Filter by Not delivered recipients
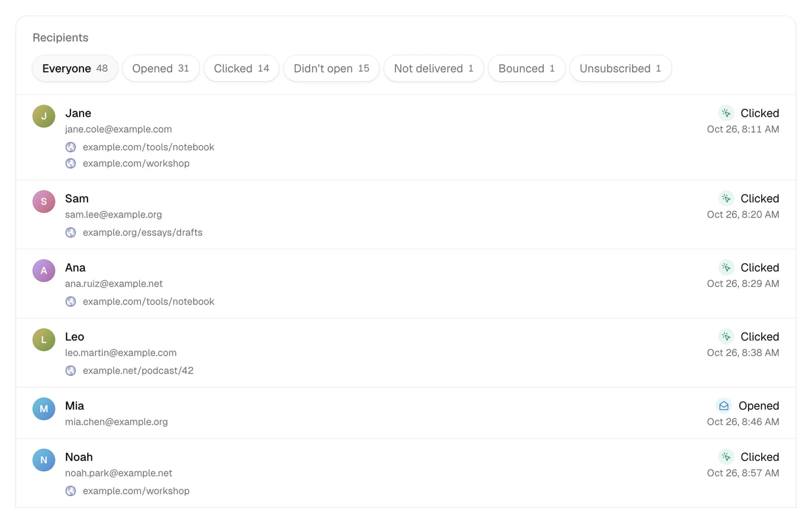 [x=433, y=69]
